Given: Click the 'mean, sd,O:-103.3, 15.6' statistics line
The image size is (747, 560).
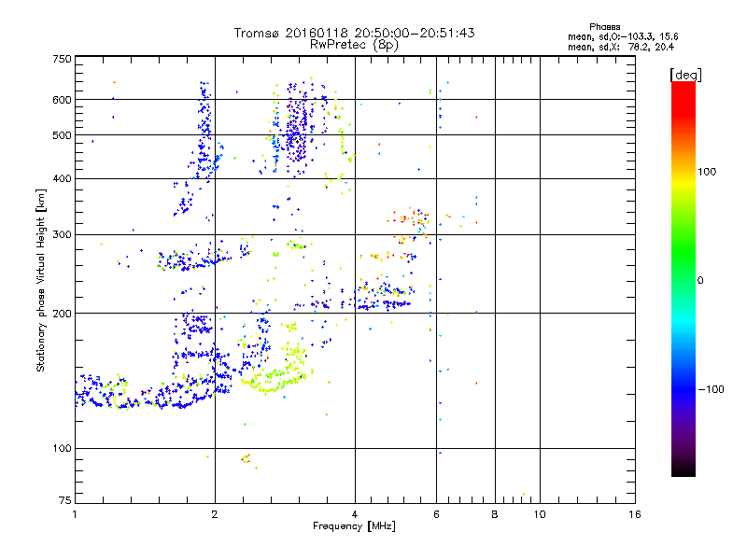Looking at the screenshot, I should coord(623,36).
